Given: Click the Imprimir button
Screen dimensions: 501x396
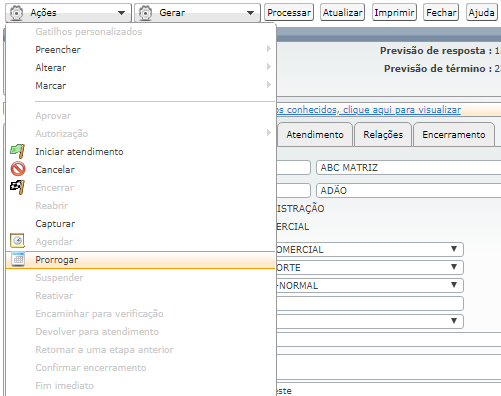Looking at the screenshot, I should coord(394,13).
